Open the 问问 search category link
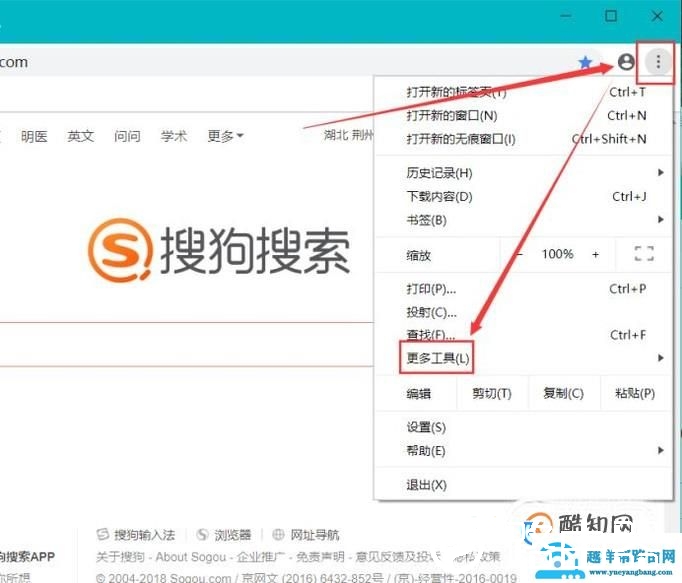 127,137
